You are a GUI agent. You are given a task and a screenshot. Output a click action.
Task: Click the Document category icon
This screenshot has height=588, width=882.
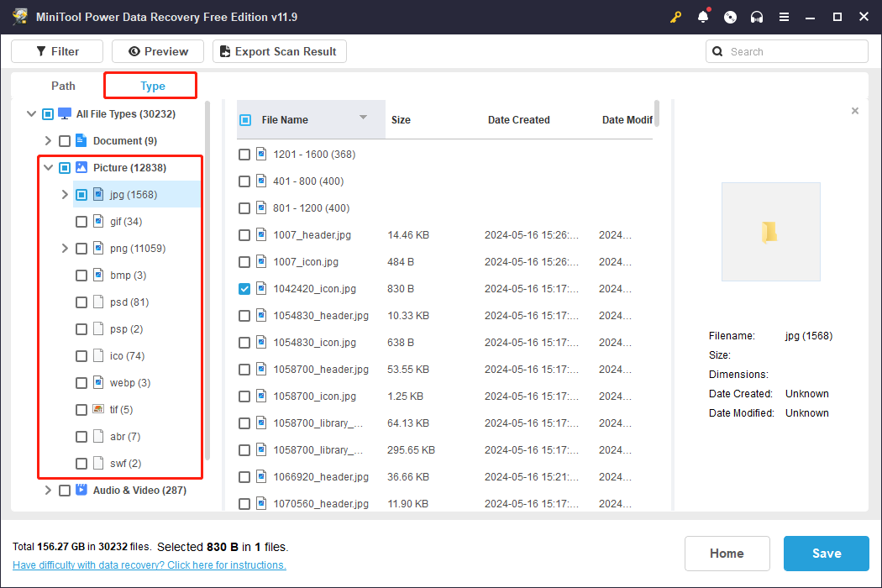pos(81,140)
